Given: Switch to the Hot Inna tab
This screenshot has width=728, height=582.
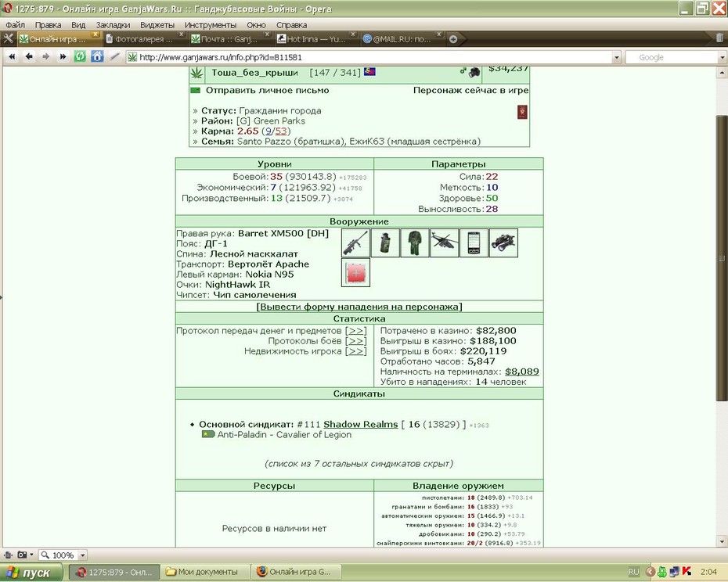Looking at the screenshot, I should 315,39.
